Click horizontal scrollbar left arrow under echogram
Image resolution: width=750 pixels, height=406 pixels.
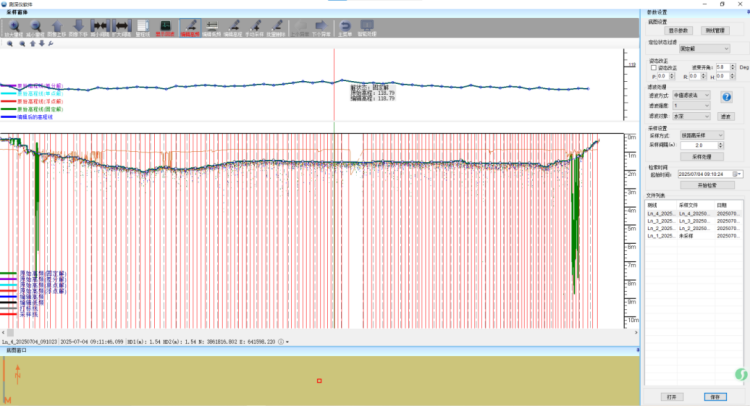click(3, 332)
